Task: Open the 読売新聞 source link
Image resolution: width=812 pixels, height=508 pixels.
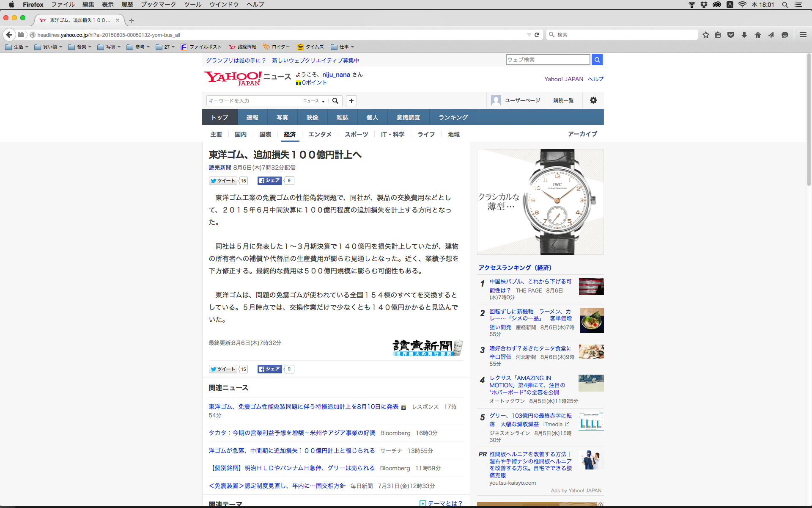Action: tap(219, 168)
